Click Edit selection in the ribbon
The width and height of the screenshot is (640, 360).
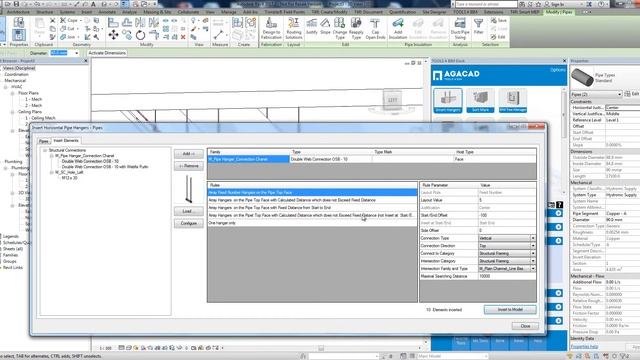pyautogui.click(x=498, y=37)
